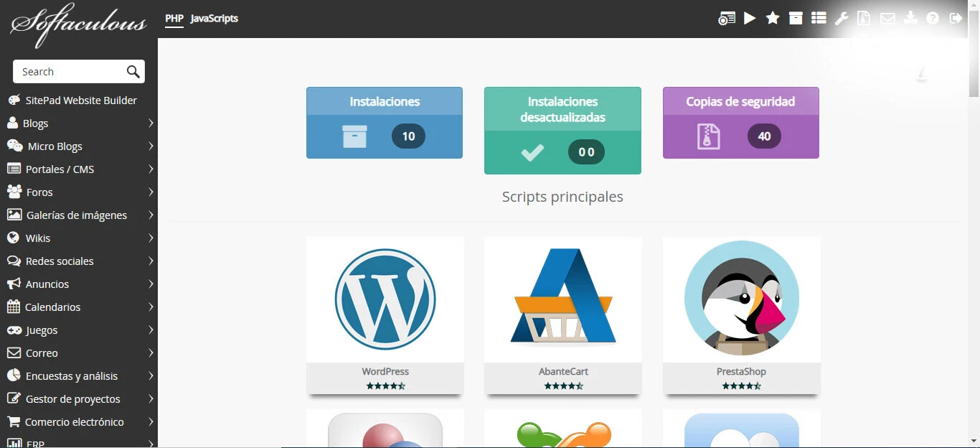Screen dimensions: 980x448
Task: Click the Blogs user icon in sidebar
Action: coord(12,123)
